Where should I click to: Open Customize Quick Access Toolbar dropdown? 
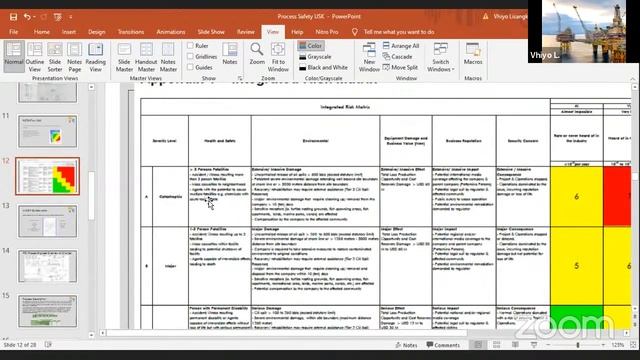click(71, 17)
